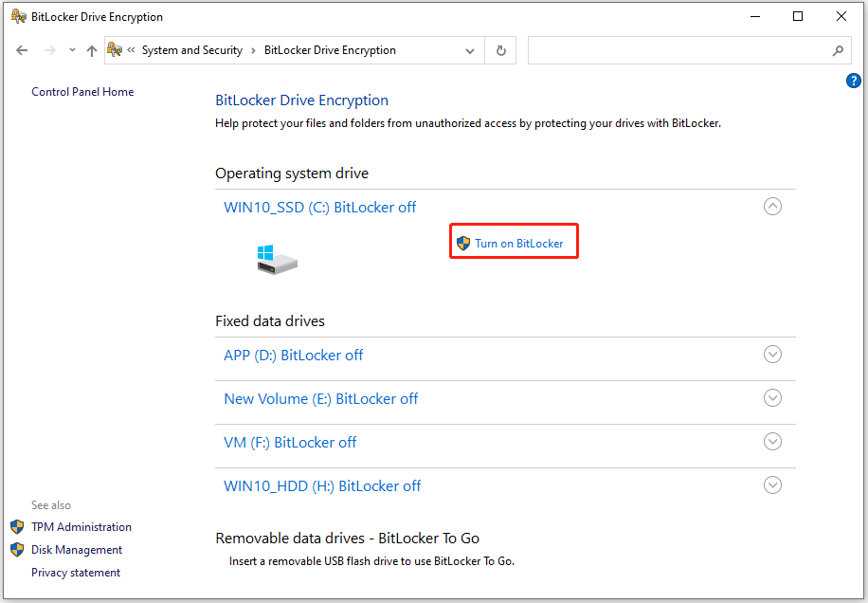Open the Privacy statement link
The image size is (868, 603).
tap(76, 573)
